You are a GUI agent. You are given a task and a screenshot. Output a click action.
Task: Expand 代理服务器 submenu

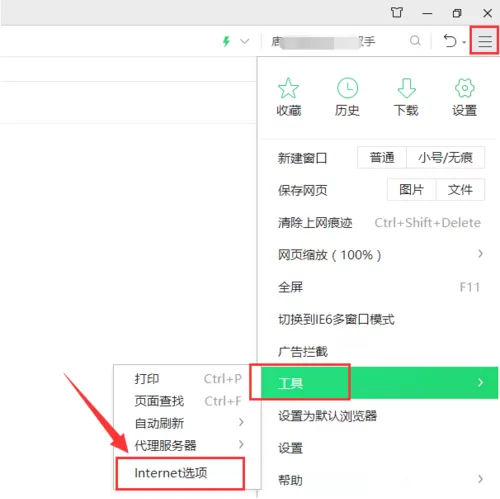[187, 445]
